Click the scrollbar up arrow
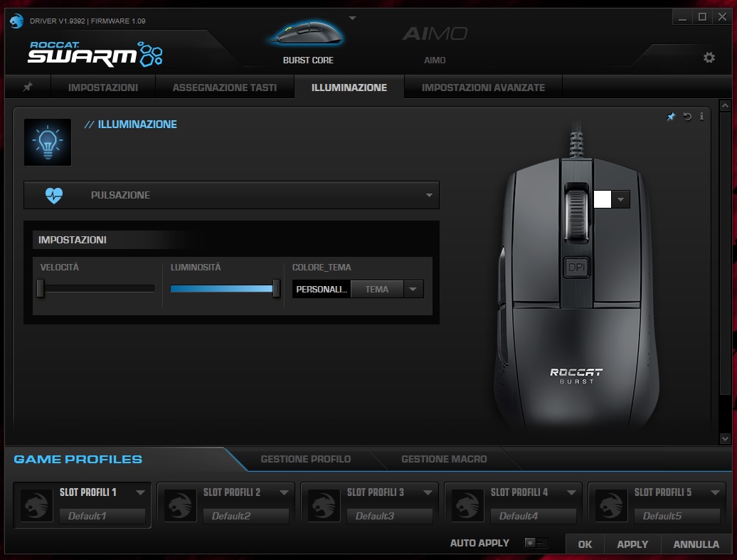This screenshot has height=560, width=737. click(x=725, y=106)
